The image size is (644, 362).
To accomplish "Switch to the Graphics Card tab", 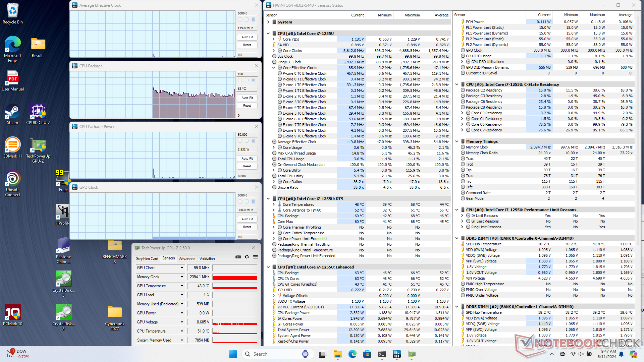I will coord(147,258).
